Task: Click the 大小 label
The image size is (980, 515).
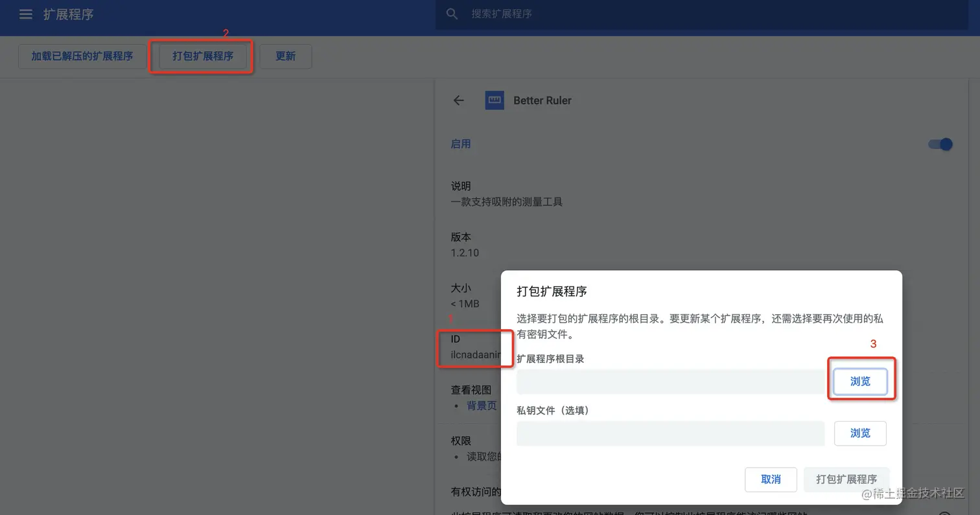Action: [461, 288]
